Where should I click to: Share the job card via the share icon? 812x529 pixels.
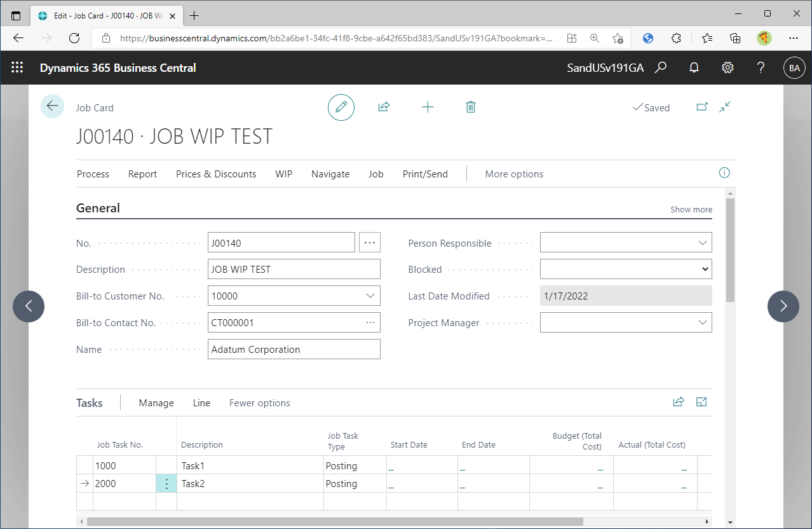(x=384, y=107)
